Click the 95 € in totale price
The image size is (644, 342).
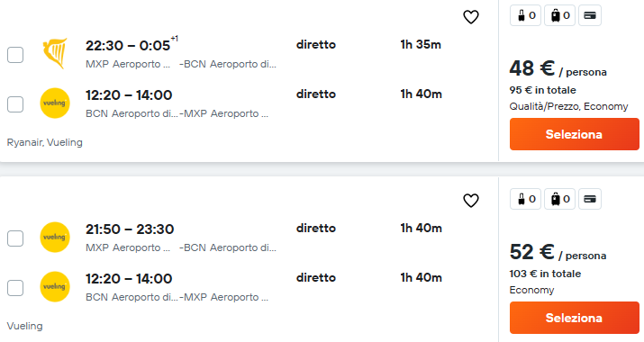pyautogui.click(x=542, y=90)
